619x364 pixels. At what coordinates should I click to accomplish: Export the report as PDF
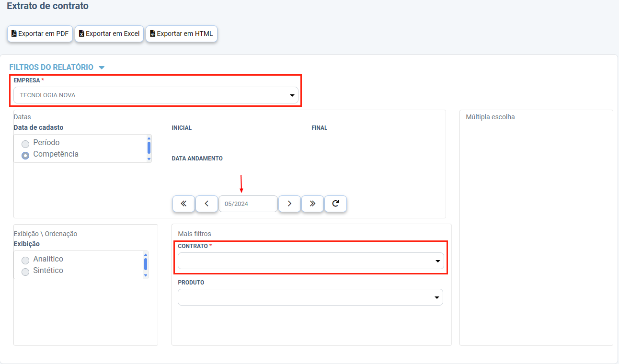click(x=40, y=34)
